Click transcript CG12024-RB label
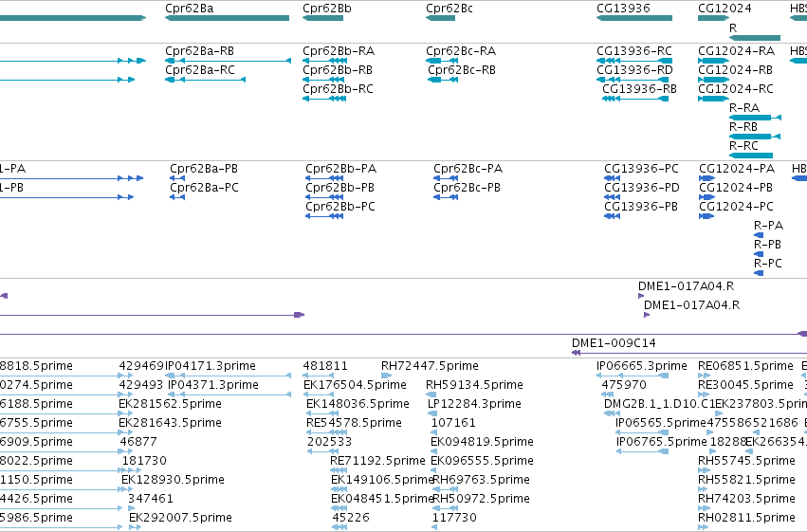 (736, 70)
